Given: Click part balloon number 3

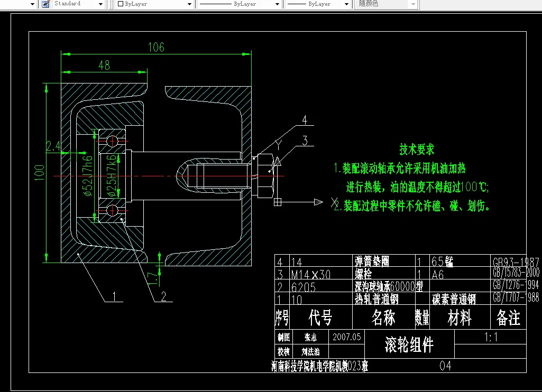Looking at the screenshot, I should (x=305, y=141).
